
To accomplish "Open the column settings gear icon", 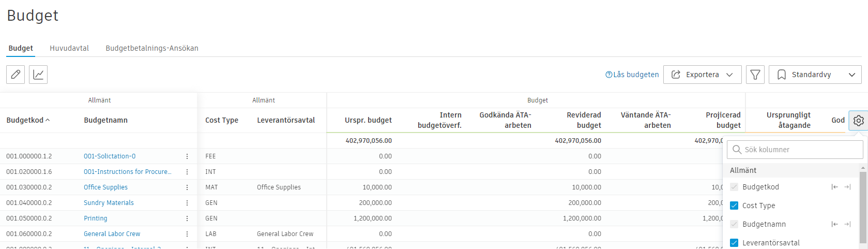I will click(x=858, y=121).
